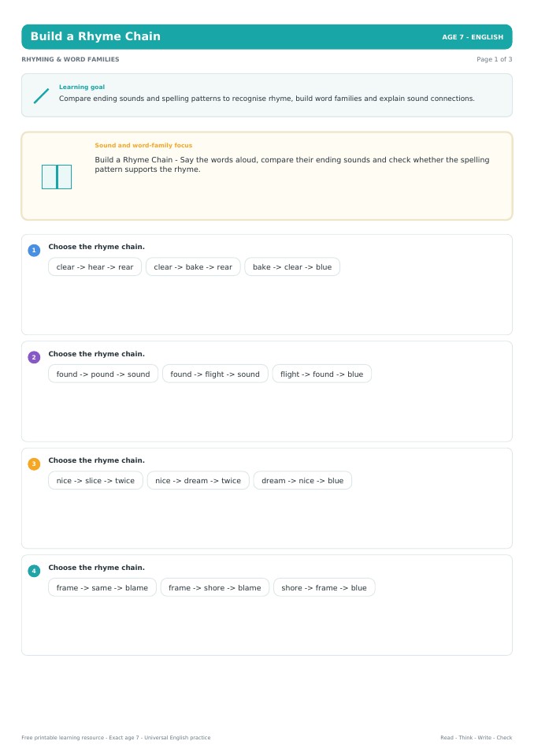The height and width of the screenshot is (756, 534).
Task: Click the 'AGE 7 - ENGLISH' header label
Action: 473,37
